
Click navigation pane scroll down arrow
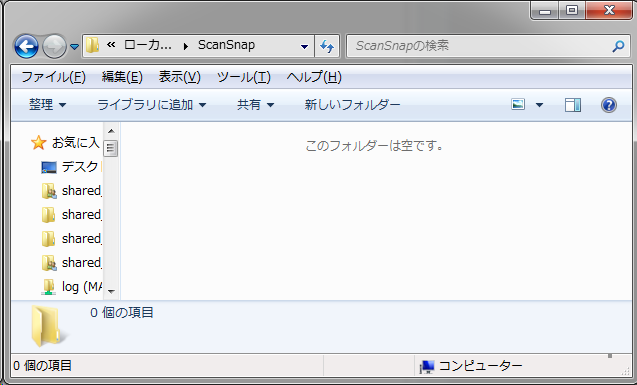(111, 291)
